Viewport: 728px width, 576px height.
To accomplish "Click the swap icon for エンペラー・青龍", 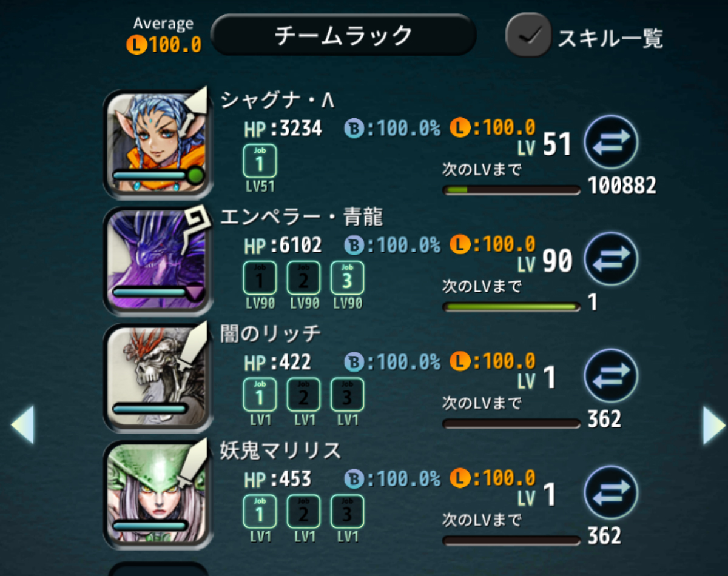I will tap(611, 259).
